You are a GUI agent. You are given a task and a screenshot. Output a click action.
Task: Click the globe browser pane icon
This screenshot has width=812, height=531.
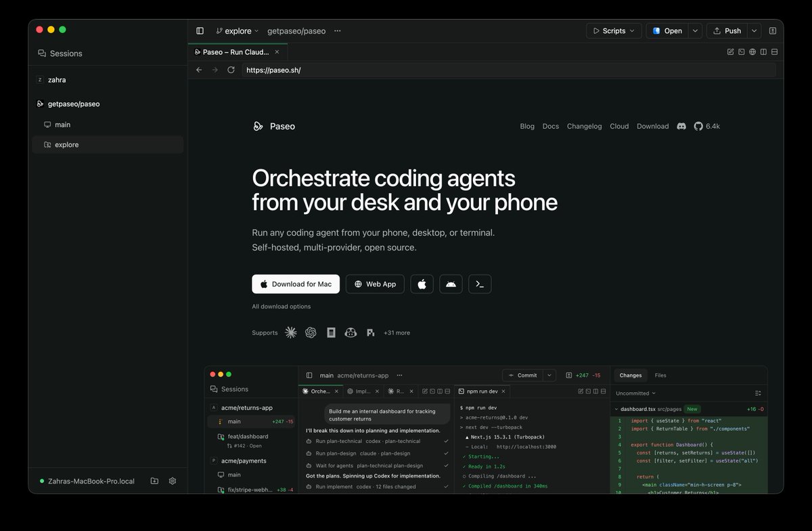[x=752, y=51]
